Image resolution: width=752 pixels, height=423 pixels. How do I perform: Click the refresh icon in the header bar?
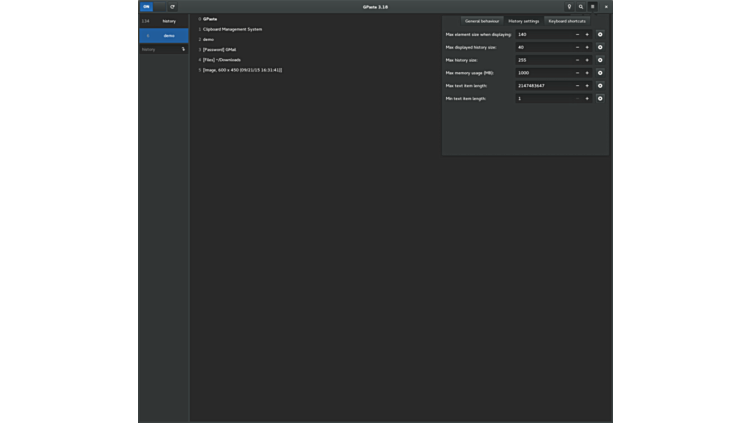(172, 7)
